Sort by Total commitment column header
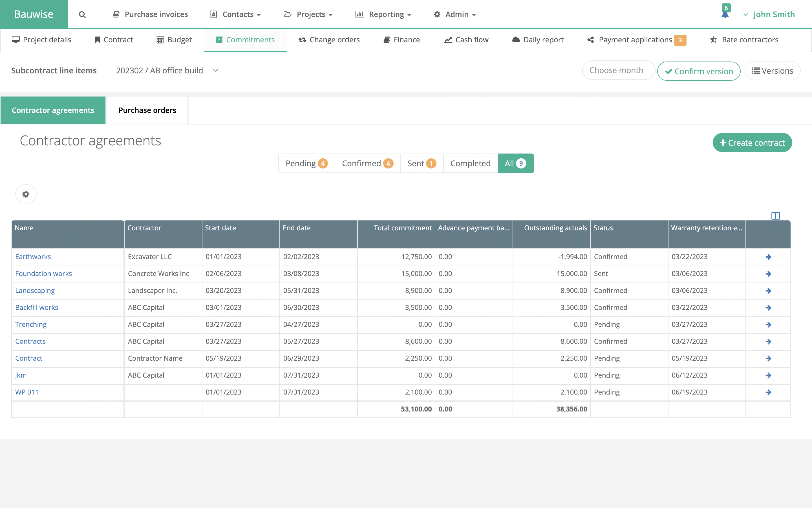Screen dimensions: 812x508 point(396,234)
